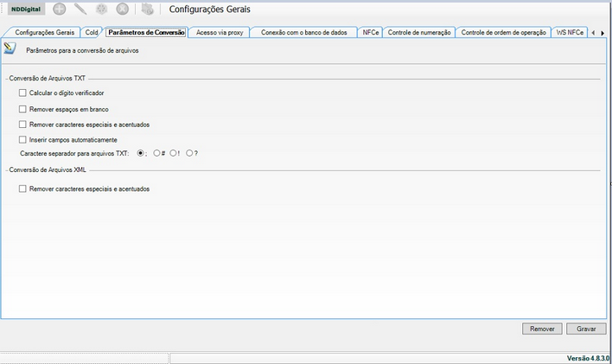Check TXT Remover caracteres especiais e acentuados
612x364 pixels.
tap(22, 125)
